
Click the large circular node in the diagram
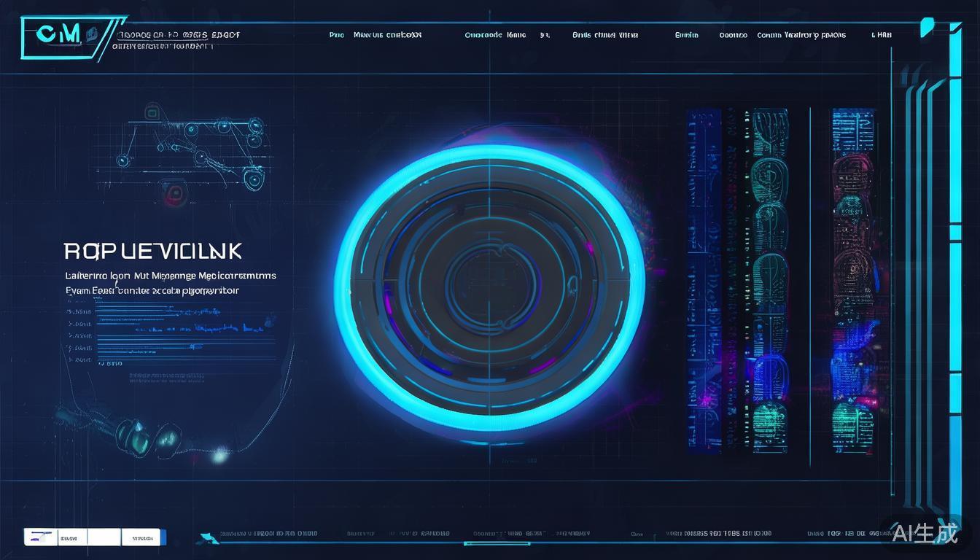click(x=253, y=178)
